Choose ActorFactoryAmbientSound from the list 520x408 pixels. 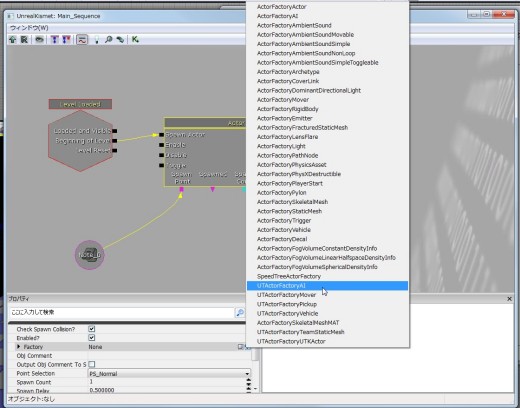pyautogui.click(x=327, y=25)
